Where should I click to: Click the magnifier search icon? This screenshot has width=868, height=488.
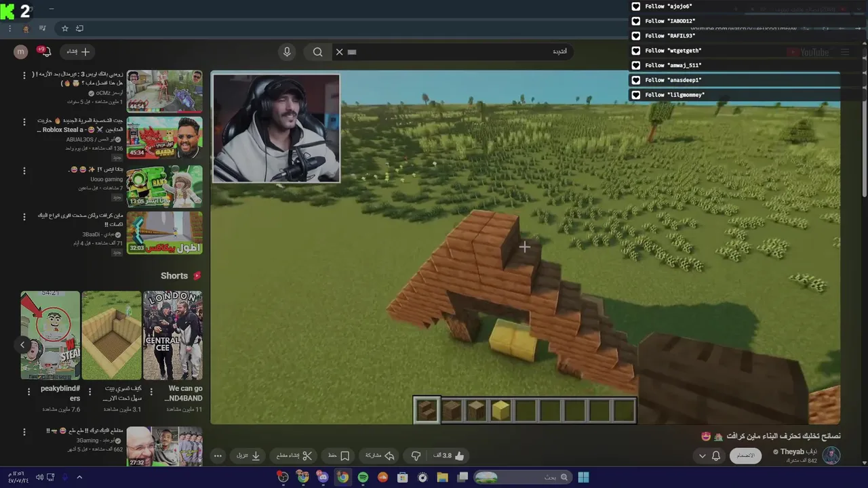pyautogui.click(x=317, y=52)
